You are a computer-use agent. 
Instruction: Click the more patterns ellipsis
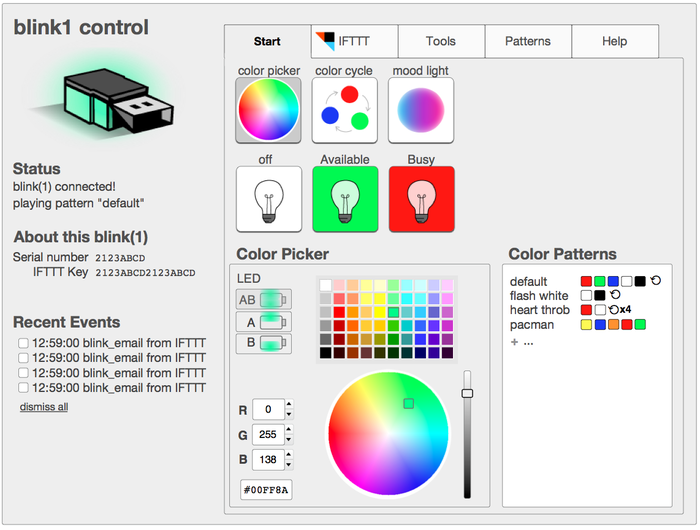[529, 343]
